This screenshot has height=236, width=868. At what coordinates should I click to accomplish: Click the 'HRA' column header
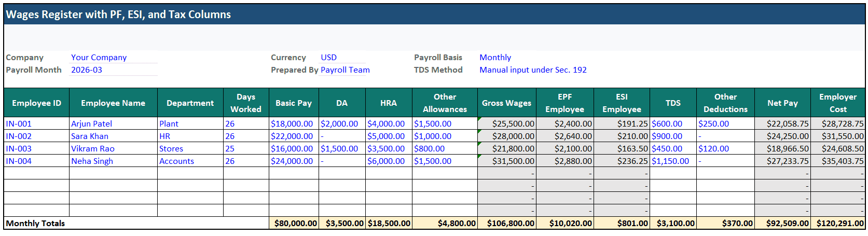coord(389,103)
